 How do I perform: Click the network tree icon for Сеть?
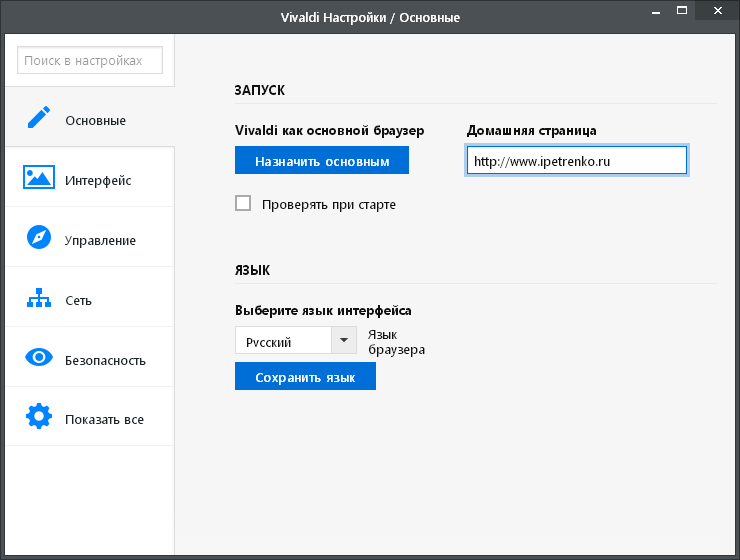pos(39,298)
